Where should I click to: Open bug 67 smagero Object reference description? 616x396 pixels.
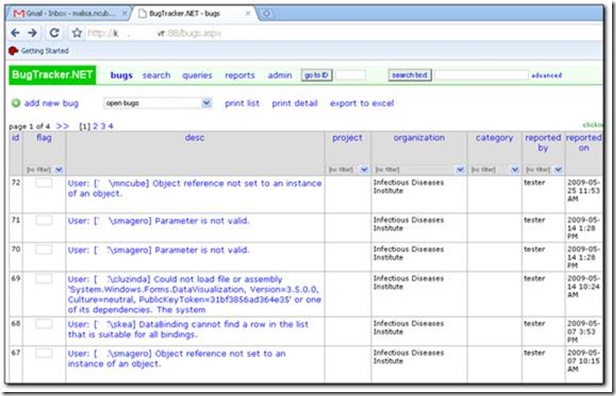176,358
